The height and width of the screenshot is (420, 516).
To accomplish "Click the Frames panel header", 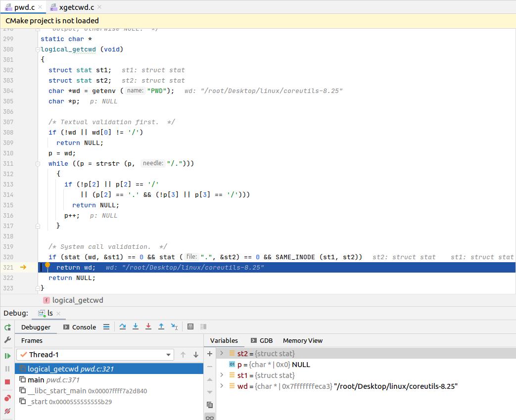I will coord(32,341).
